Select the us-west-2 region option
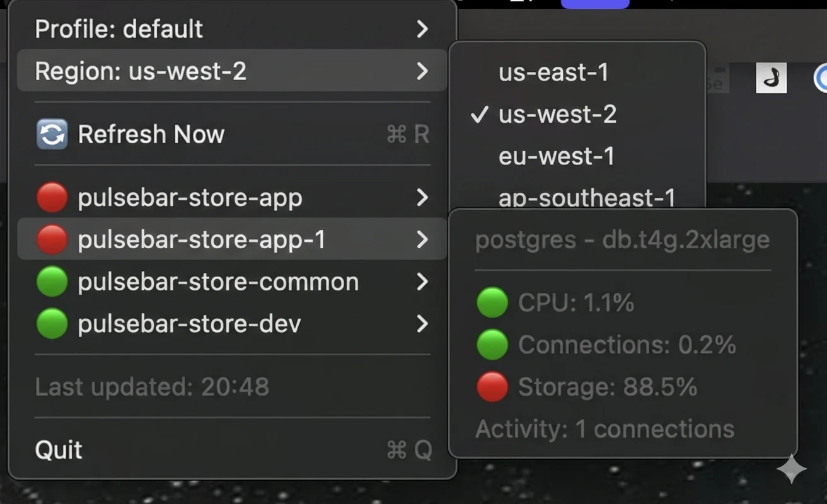Image resolution: width=827 pixels, height=504 pixels. (577, 114)
